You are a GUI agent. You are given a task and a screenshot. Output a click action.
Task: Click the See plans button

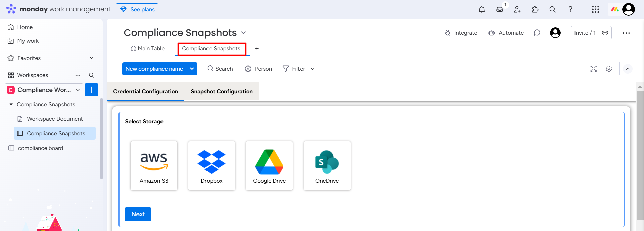(137, 9)
